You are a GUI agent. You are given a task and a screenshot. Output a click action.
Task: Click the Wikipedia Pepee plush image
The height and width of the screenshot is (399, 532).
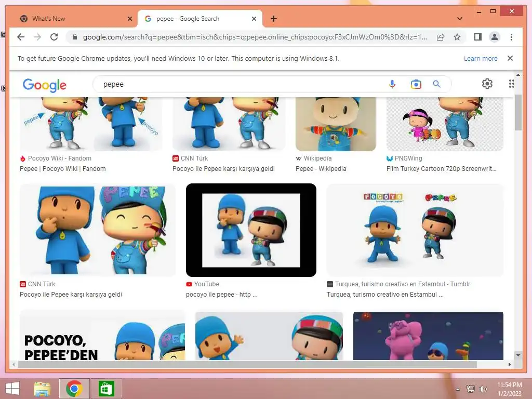336,124
